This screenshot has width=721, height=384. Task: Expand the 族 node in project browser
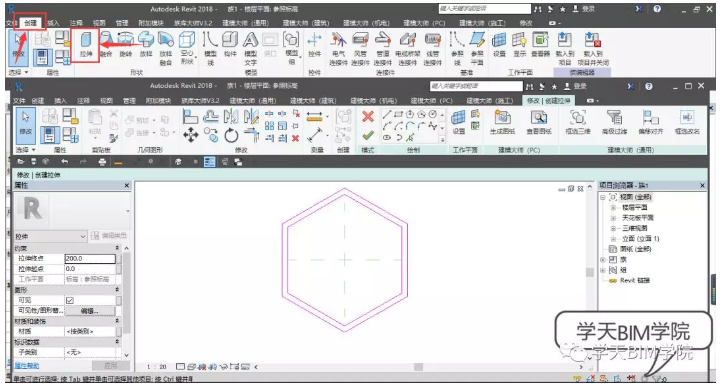603,260
